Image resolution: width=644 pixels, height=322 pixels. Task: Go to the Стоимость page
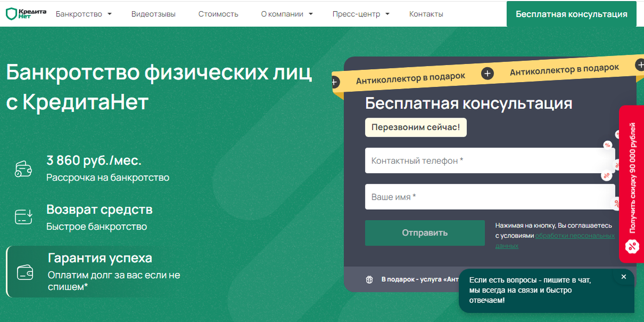point(218,14)
